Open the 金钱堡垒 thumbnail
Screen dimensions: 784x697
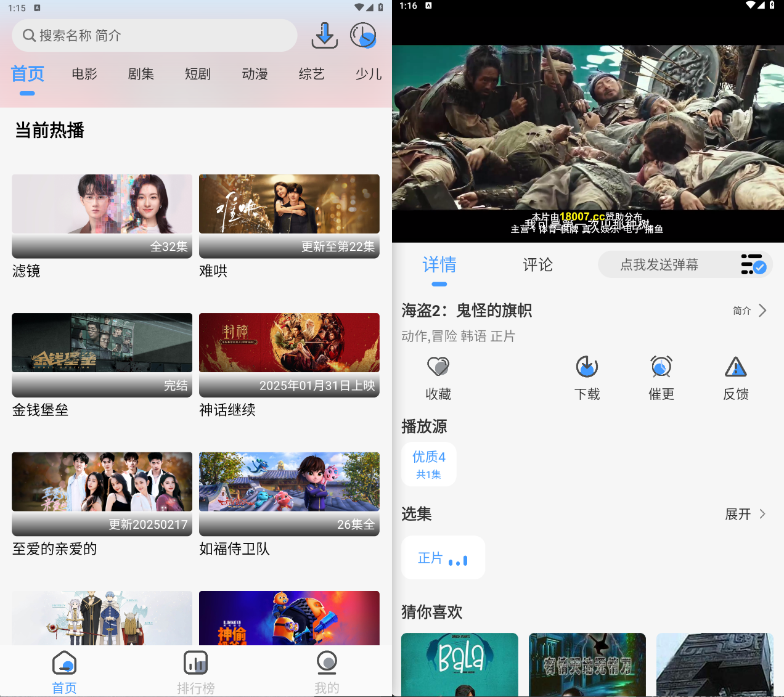click(x=102, y=355)
